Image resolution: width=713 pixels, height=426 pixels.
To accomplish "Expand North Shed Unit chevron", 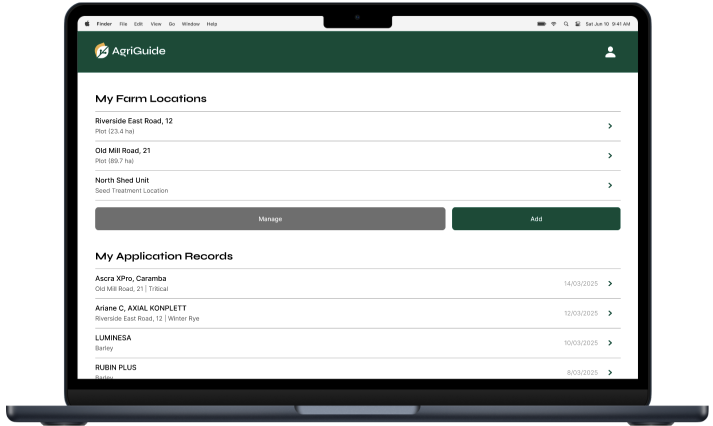I will click(x=610, y=186).
